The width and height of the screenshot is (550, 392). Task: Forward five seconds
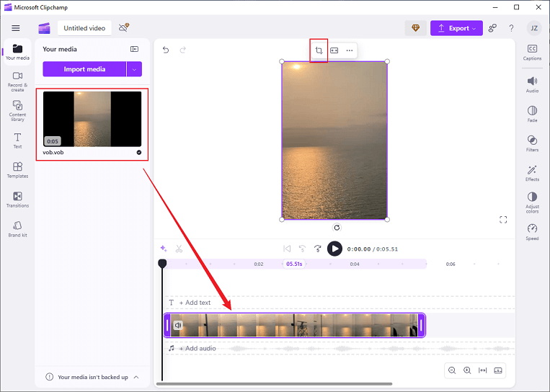(x=318, y=249)
